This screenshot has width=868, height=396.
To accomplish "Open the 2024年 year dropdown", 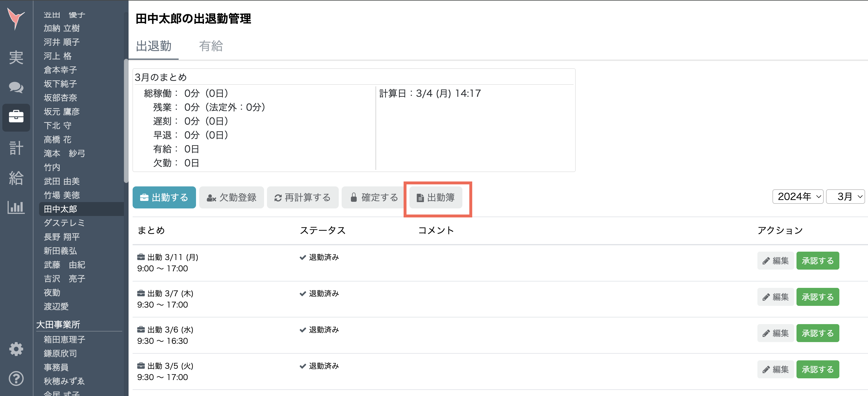I will tap(798, 197).
